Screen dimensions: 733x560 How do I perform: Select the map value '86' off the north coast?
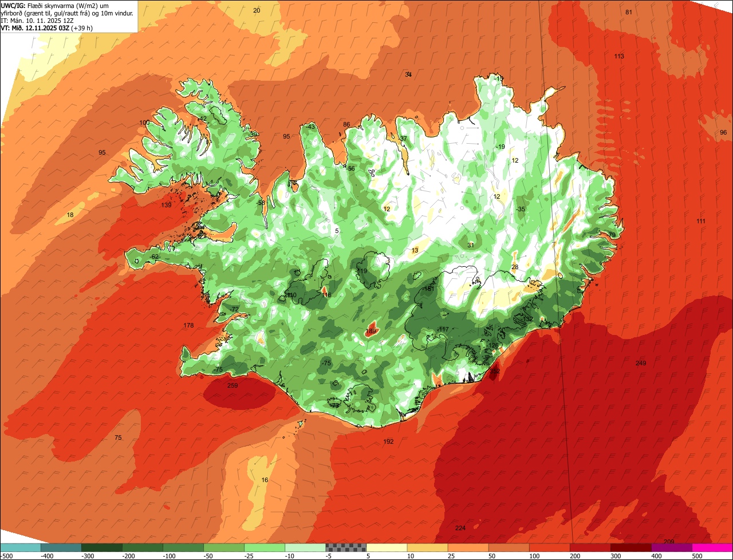(346, 124)
